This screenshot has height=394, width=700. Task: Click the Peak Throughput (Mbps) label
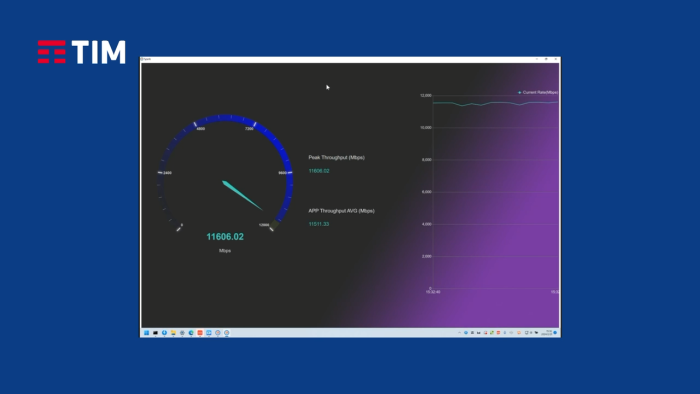click(x=337, y=158)
